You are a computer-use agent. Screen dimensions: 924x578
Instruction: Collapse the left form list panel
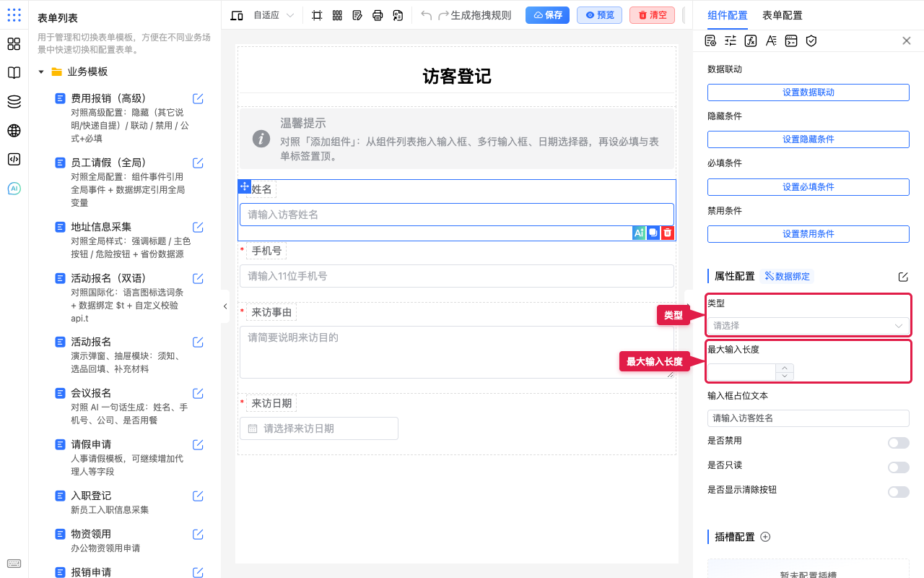(x=225, y=306)
